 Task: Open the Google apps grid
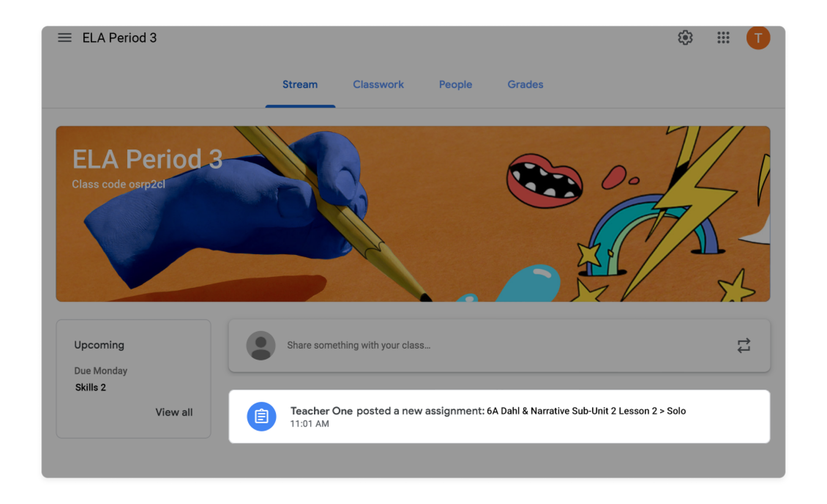point(723,37)
